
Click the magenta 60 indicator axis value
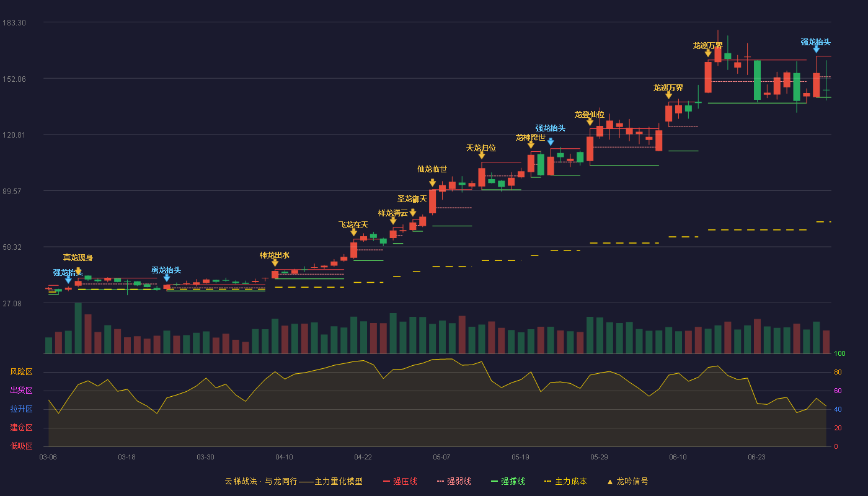838,391
